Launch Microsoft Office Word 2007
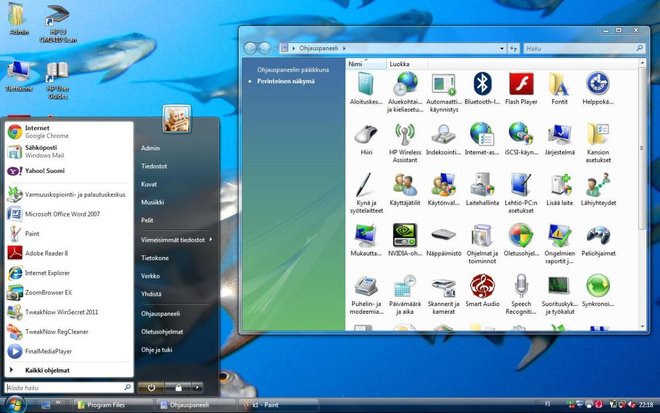 pyautogui.click(x=69, y=214)
